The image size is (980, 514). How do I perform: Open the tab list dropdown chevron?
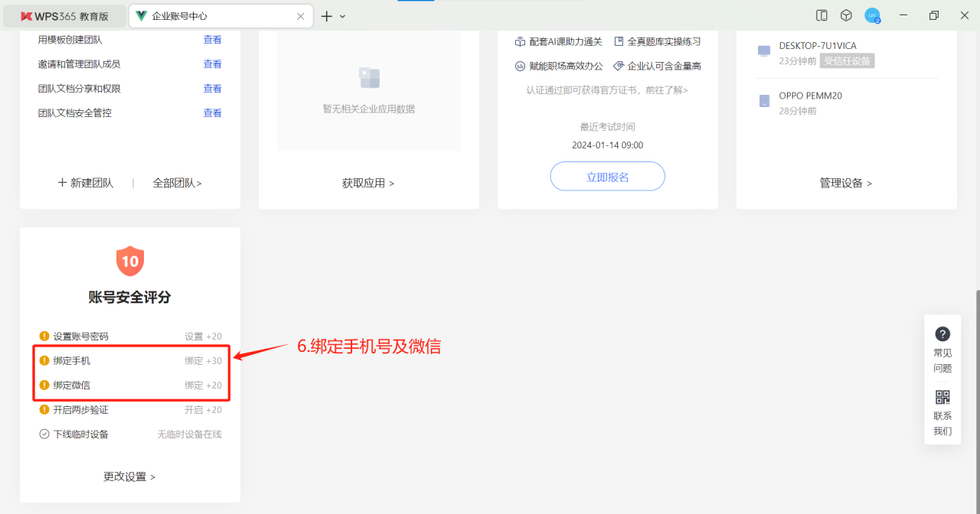[341, 15]
